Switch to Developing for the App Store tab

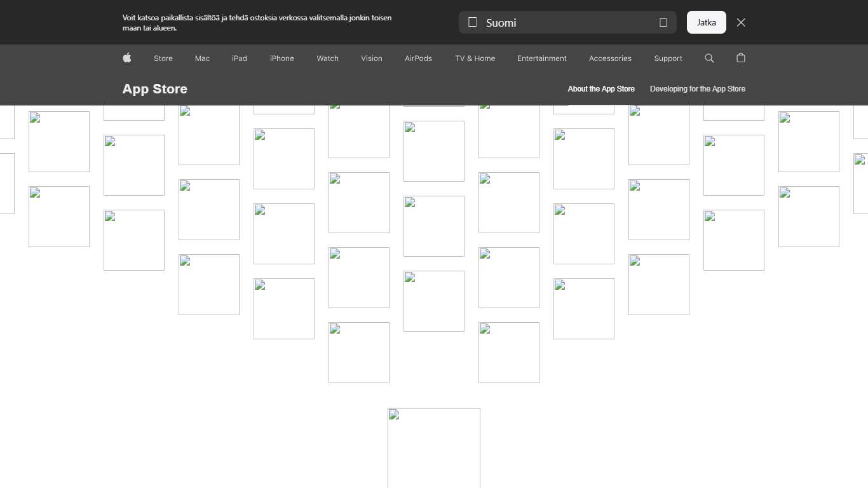[697, 89]
